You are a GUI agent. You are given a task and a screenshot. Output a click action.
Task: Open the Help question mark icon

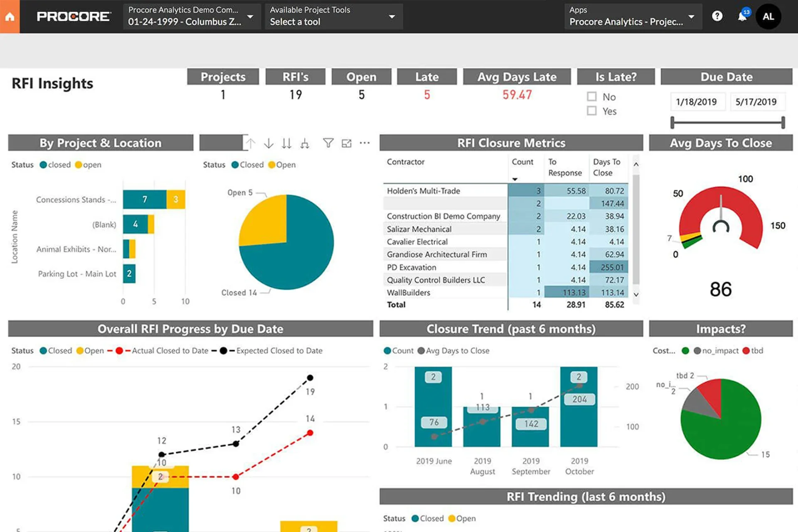tap(717, 16)
